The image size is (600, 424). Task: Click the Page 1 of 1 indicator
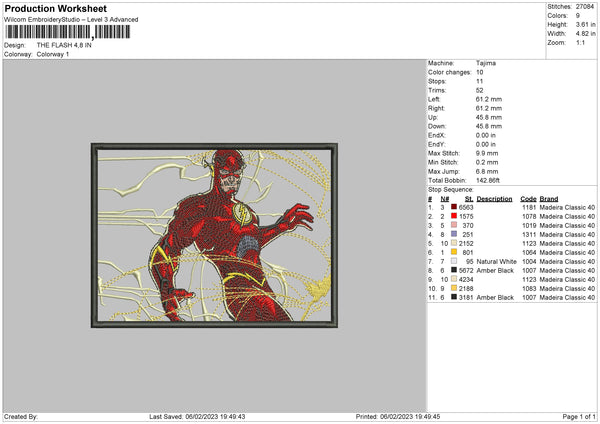(x=579, y=416)
